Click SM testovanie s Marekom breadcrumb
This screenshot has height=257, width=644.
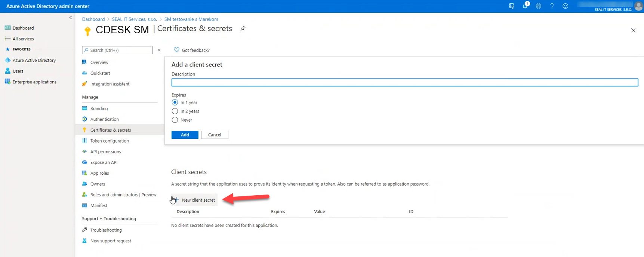pos(191,19)
